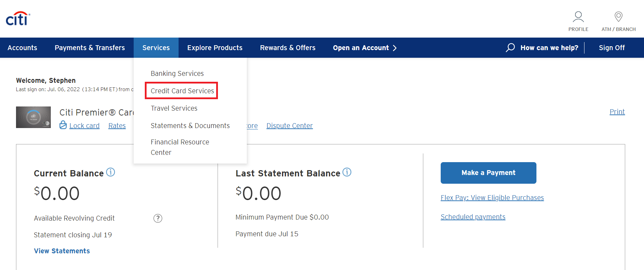Click View Statements link
The height and width of the screenshot is (270, 644).
coord(62,251)
